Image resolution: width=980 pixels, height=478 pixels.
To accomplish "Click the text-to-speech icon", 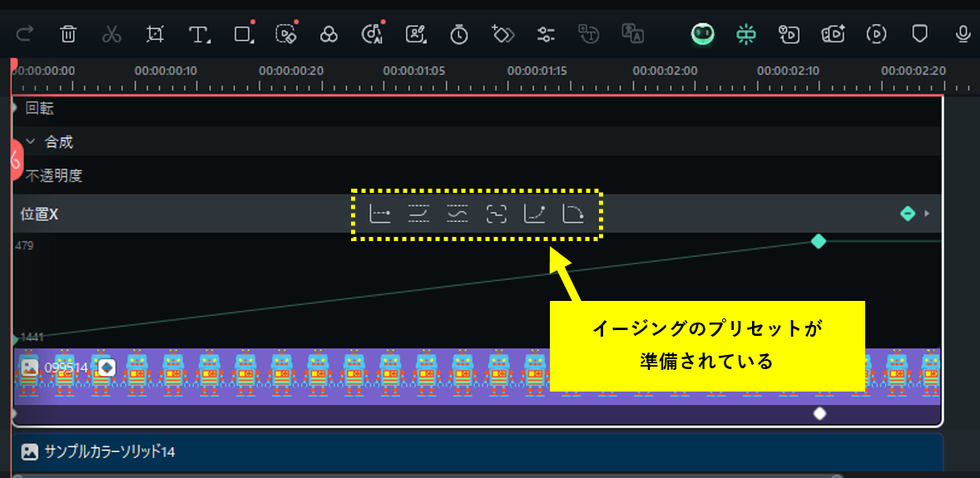I will click(589, 34).
